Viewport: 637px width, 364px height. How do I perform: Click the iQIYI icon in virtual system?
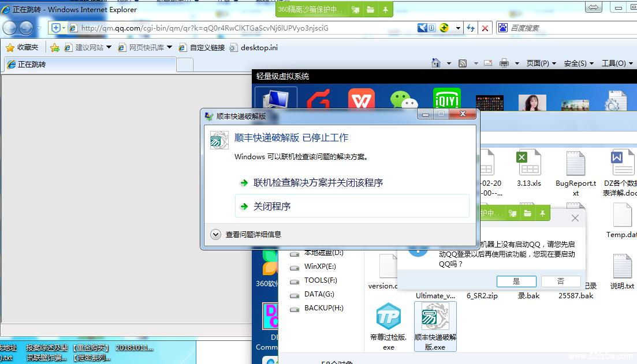coord(447,99)
